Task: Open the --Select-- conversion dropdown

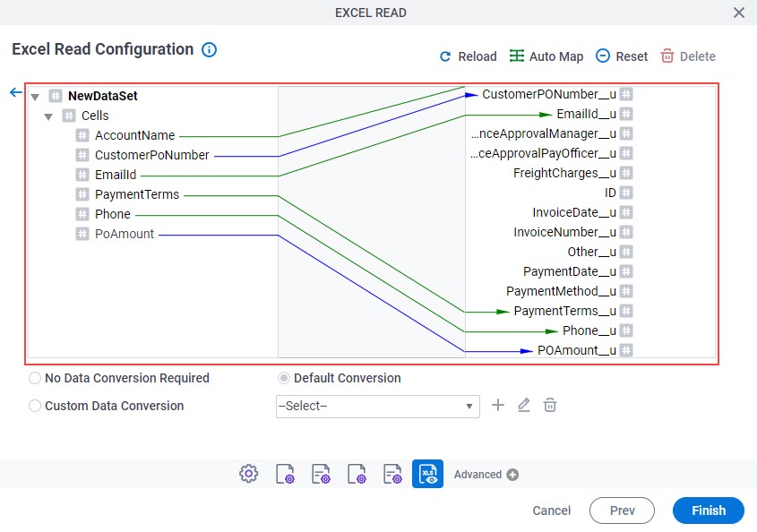Action: tap(377, 406)
